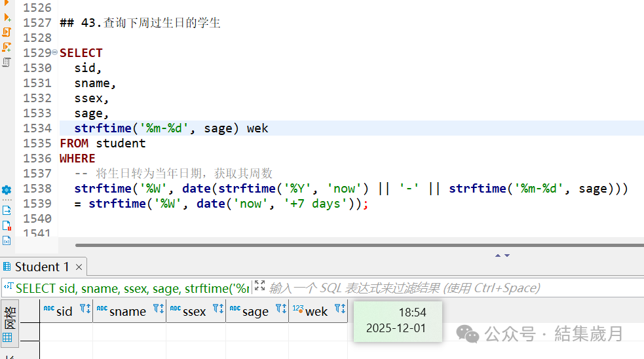Open the editor settings gear icon

coord(7,190)
